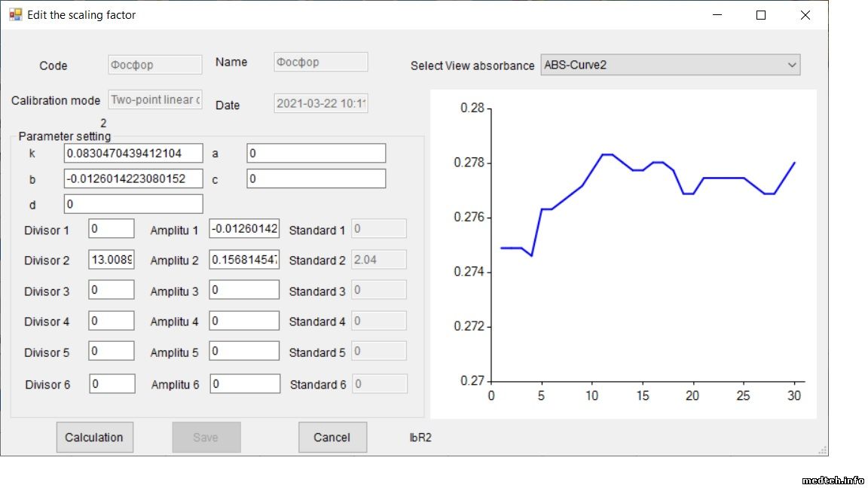Close the Edit the scaling factor window
This screenshot has height=488, width=868.
pos(805,15)
